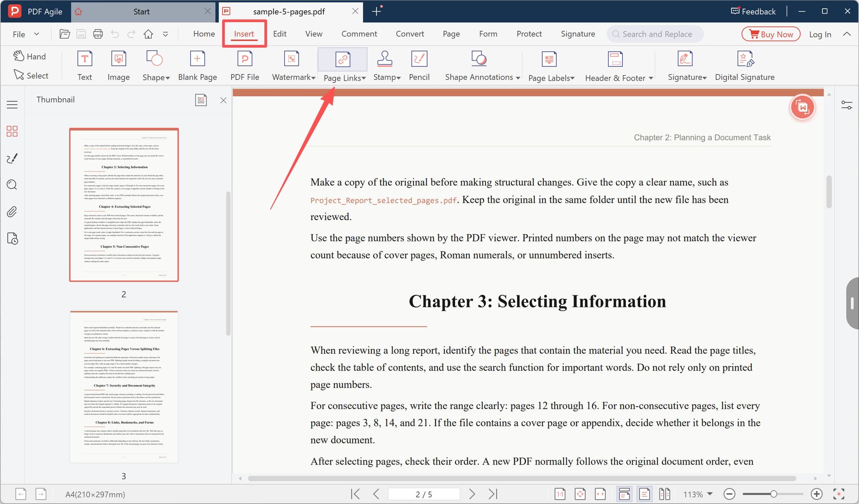Toggle continuous scrolling view mode

[x=624, y=494]
